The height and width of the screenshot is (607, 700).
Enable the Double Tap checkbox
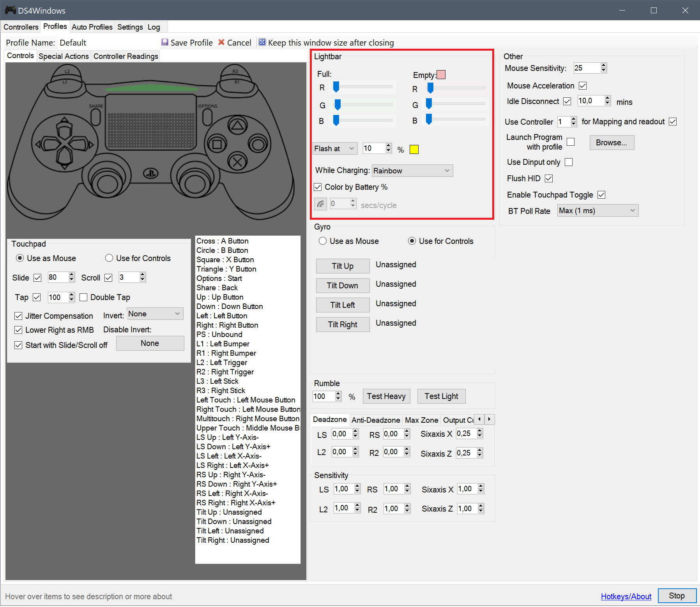tap(83, 297)
